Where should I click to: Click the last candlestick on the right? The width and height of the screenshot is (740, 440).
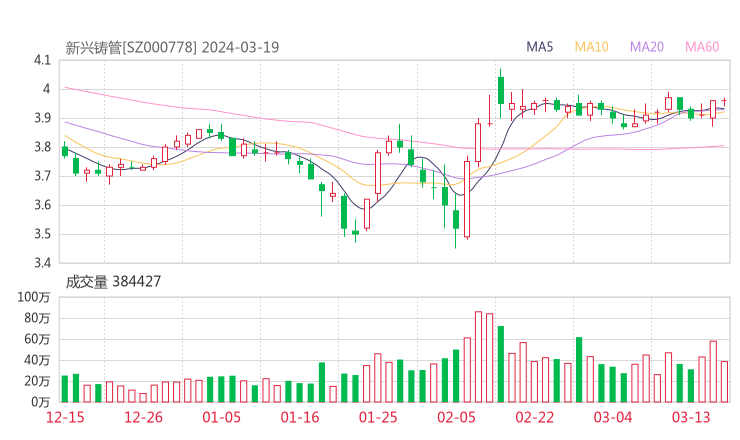pos(724,101)
